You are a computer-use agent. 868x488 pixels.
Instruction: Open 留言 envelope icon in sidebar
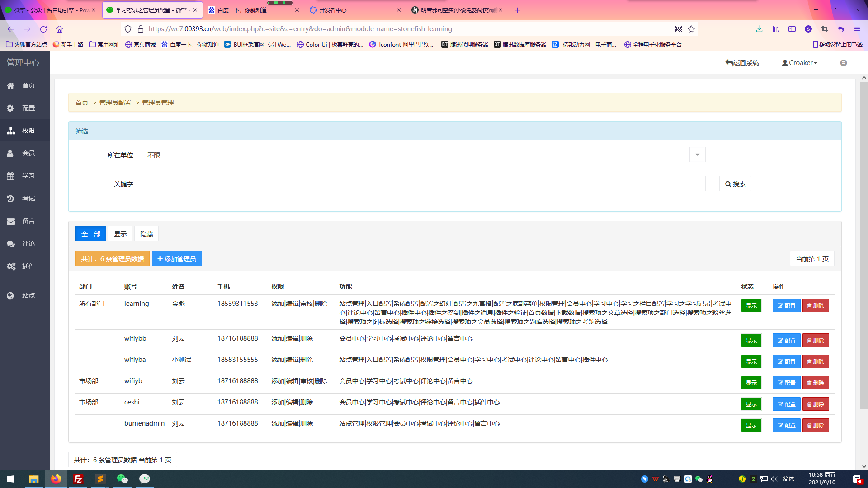[11, 221]
